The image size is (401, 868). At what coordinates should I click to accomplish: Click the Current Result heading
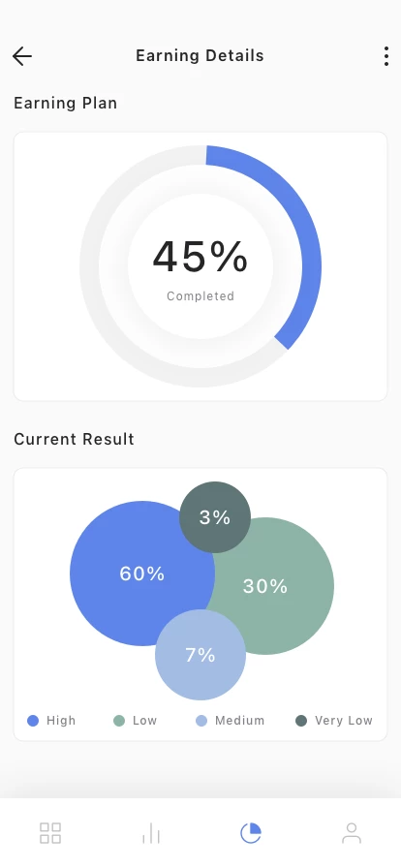point(75,439)
